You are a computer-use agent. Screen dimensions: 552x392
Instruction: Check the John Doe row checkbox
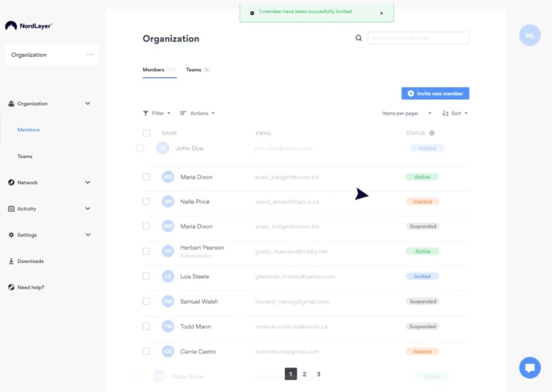point(140,148)
